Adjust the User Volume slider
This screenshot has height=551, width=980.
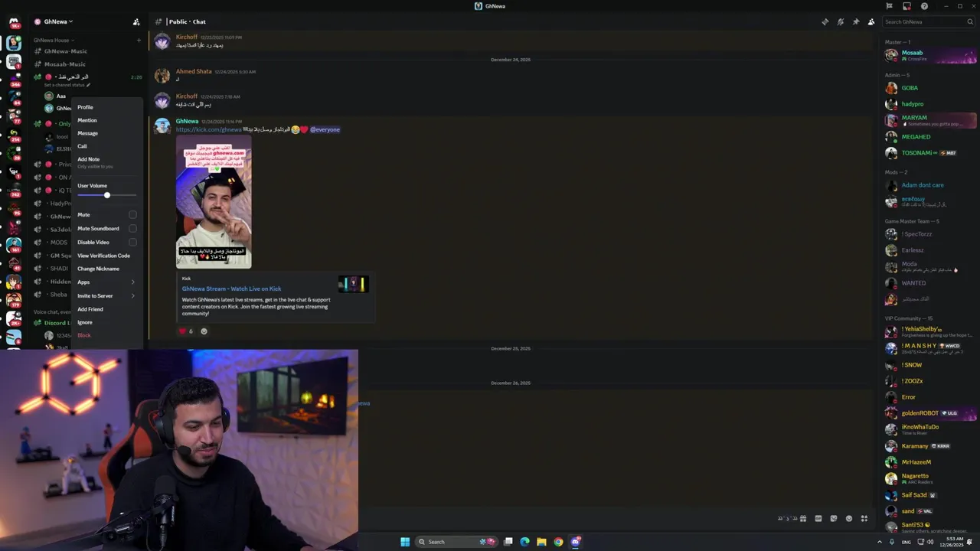coord(106,195)
